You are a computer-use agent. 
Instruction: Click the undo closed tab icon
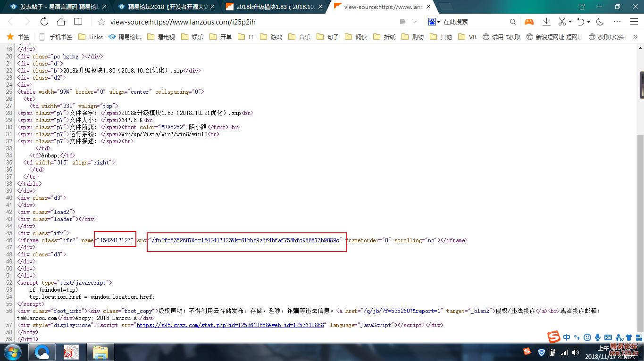click(x=581, y=22)
